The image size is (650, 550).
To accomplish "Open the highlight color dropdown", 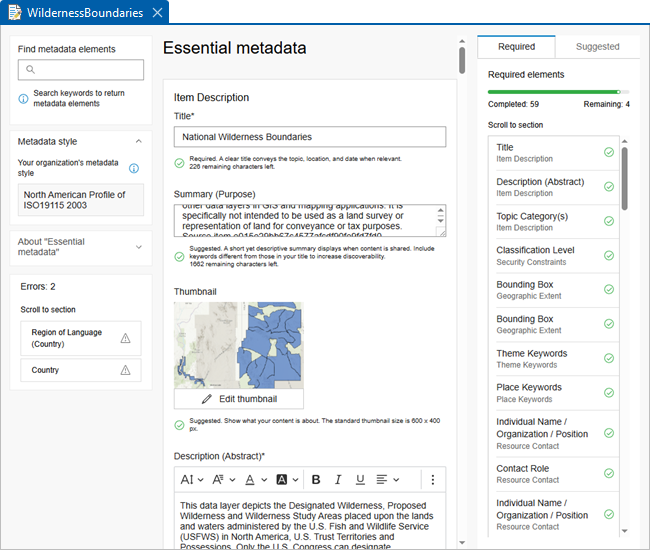I will click(287, 480).
